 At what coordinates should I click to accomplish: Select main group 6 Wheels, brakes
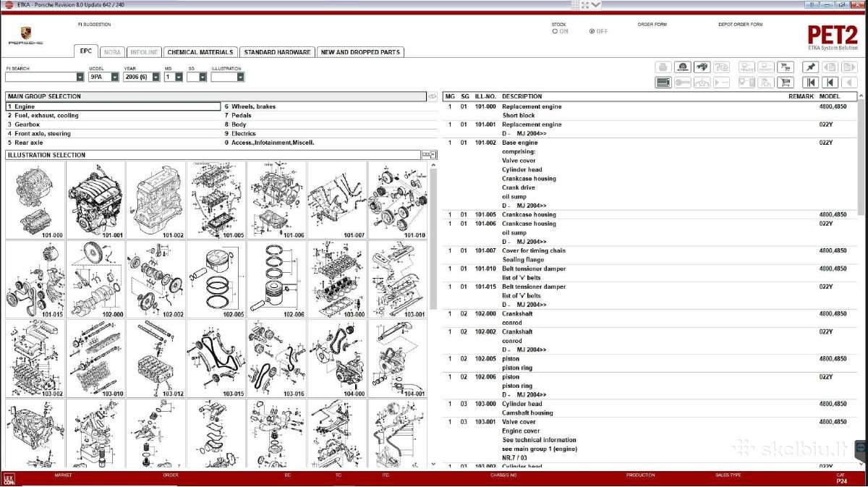tap(330, 106)
